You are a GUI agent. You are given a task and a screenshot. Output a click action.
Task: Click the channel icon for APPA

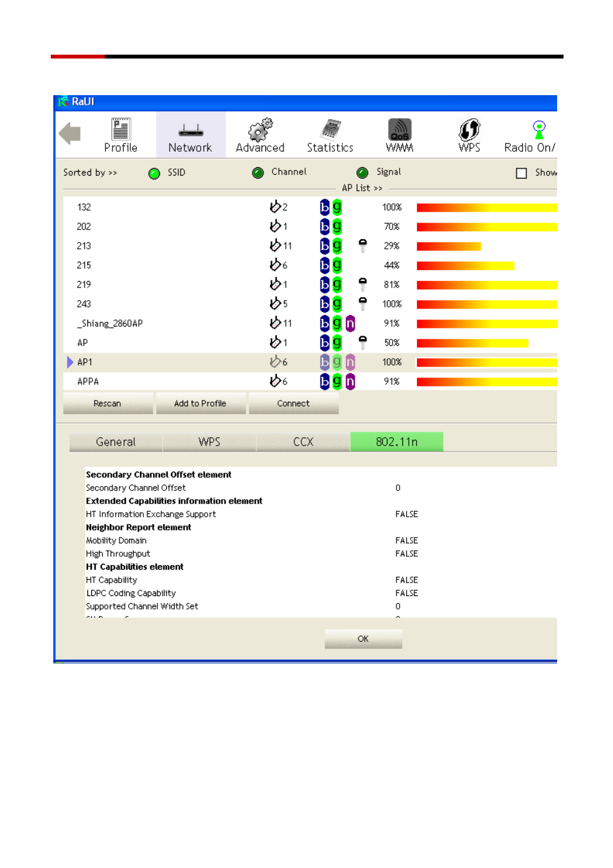coord(275,381)
